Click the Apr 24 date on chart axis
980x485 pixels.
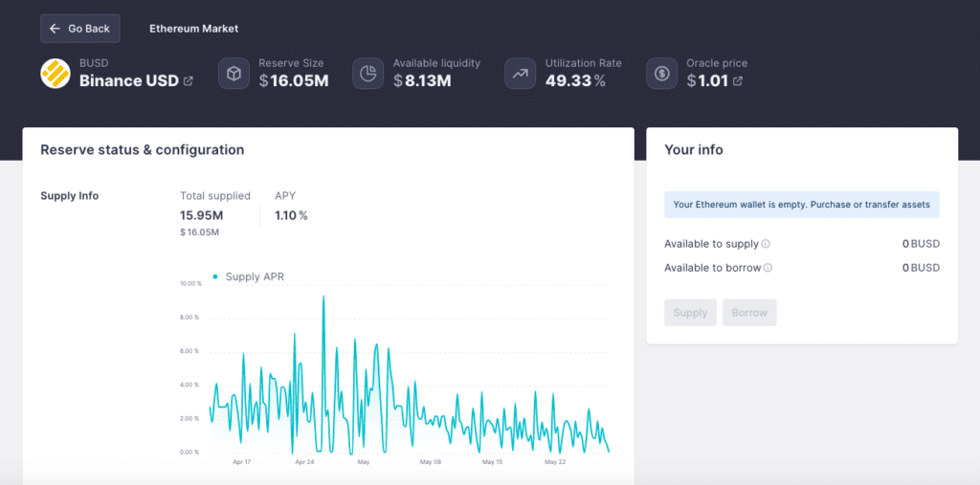coord(303,462)
